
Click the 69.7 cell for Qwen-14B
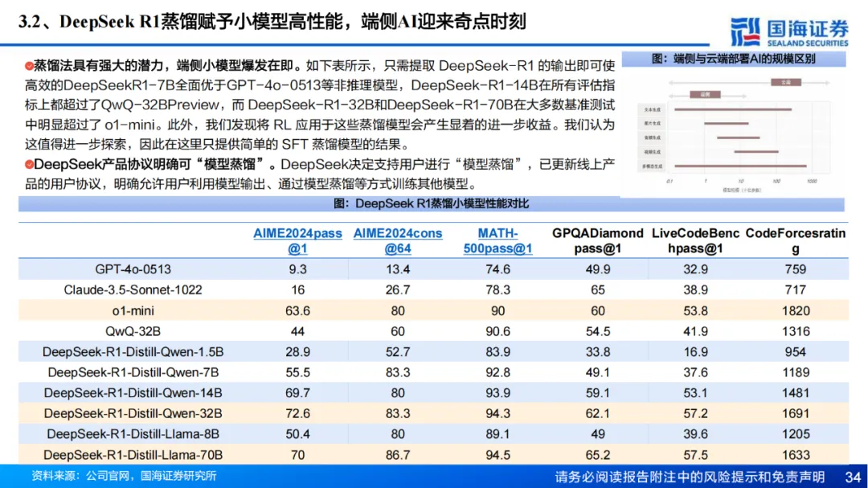(x=297, y=392)
